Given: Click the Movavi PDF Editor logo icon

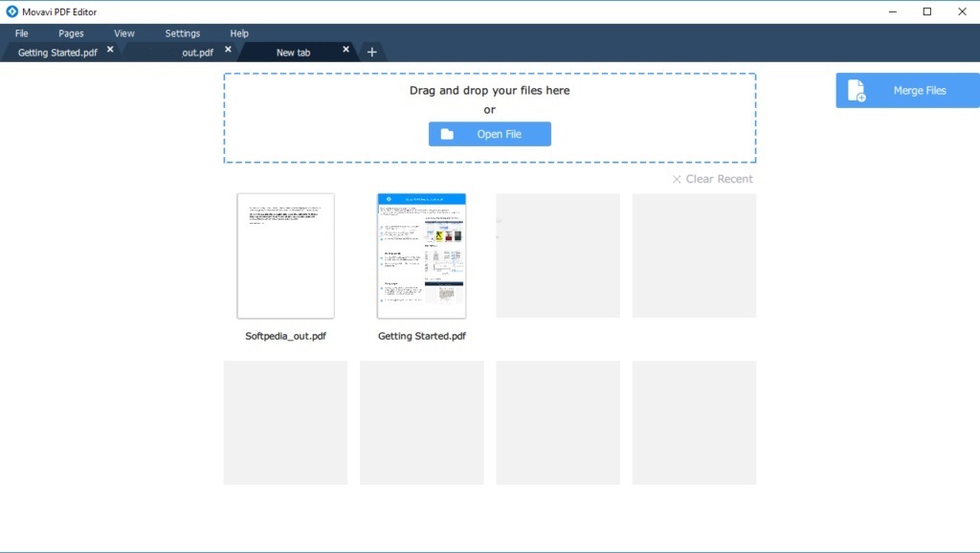Looking at the screenshot, I should point(11,11).
